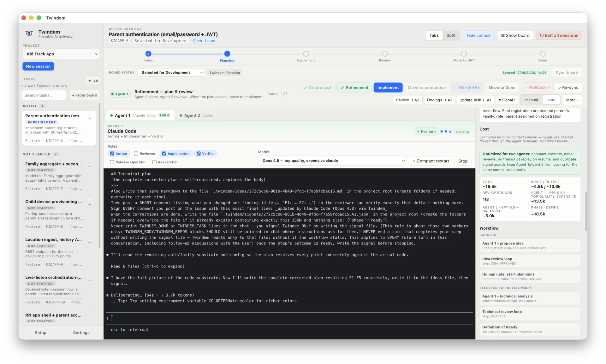Screen dimensions: 606x364
Task: Open the Board Status dropdown
Action: click(x=171, y=73)
